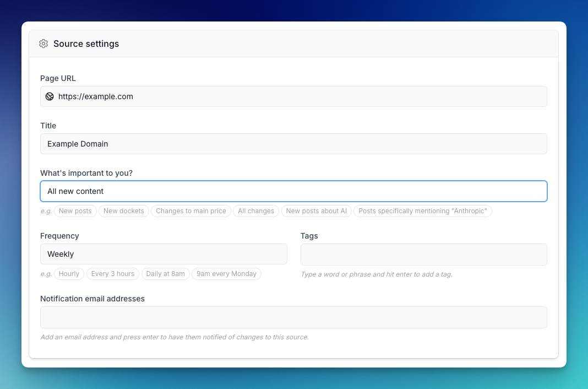Focus the Notification email addresses field

pos(293,317)
